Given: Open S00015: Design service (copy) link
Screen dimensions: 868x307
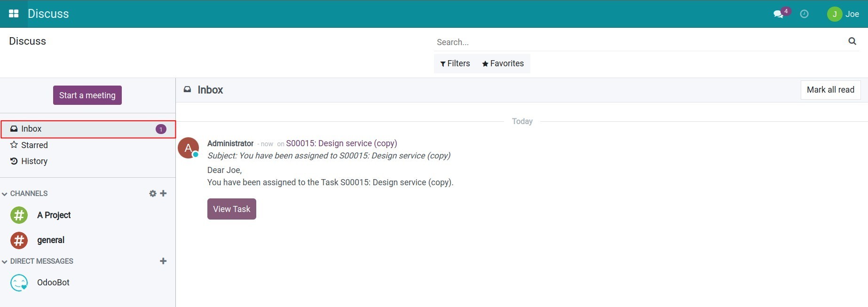Looking at the screenshot, I should point(341,143).
